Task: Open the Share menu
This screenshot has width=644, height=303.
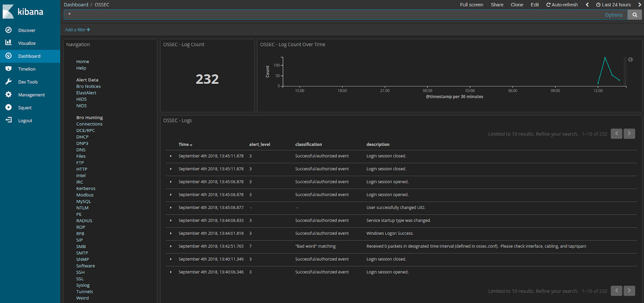Action: (x=497, y=5)
